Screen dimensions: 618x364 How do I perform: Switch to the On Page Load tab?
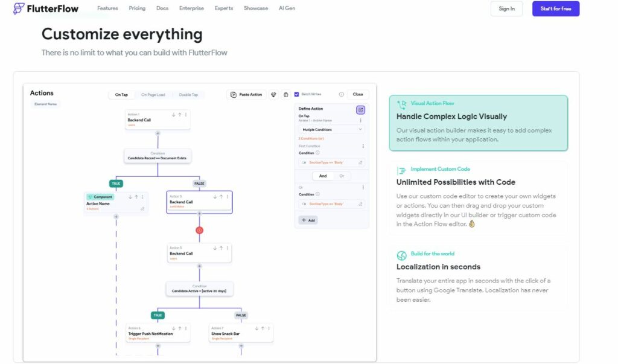coord(153,95)
